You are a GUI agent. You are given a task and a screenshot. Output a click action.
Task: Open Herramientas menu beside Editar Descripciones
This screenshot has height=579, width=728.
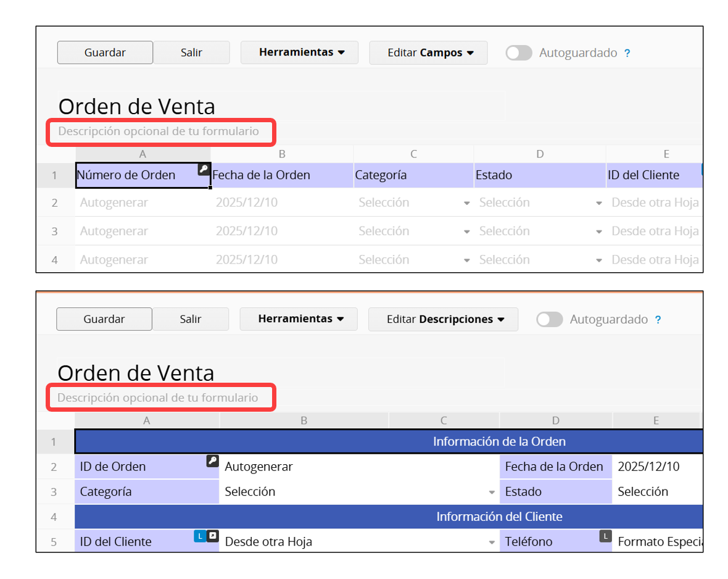299,319
